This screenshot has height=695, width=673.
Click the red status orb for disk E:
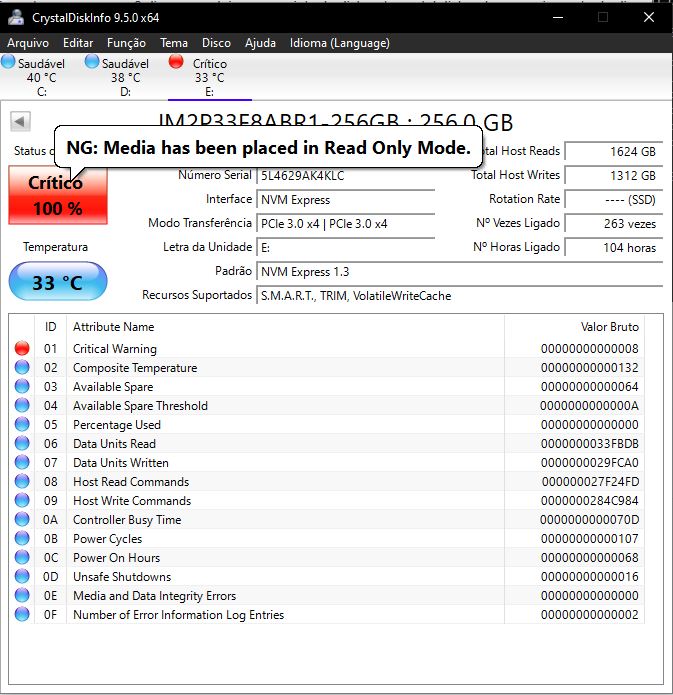pos(176,62)
